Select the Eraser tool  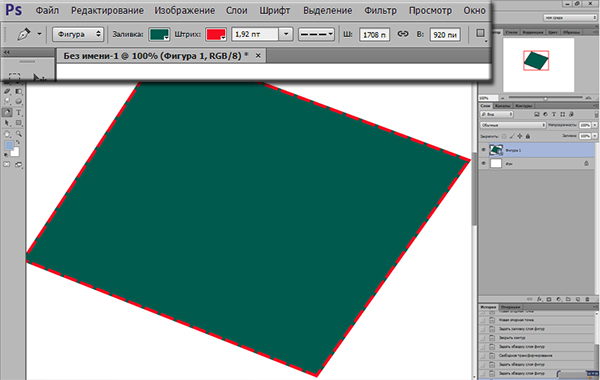point(7,91)
